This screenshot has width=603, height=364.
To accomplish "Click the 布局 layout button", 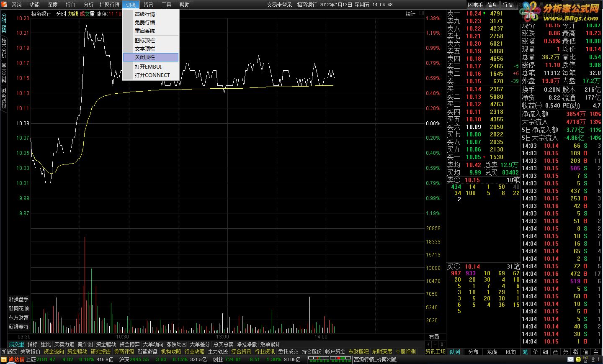I will click(434, 337).
